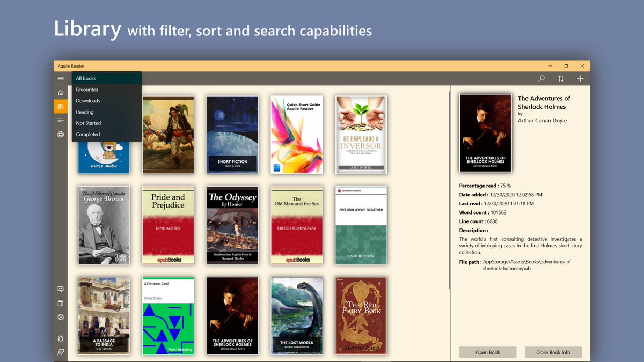Click the 'Last read' timestamp line
The width and height of the screenshot is (644, 362).
click(496, 204)
